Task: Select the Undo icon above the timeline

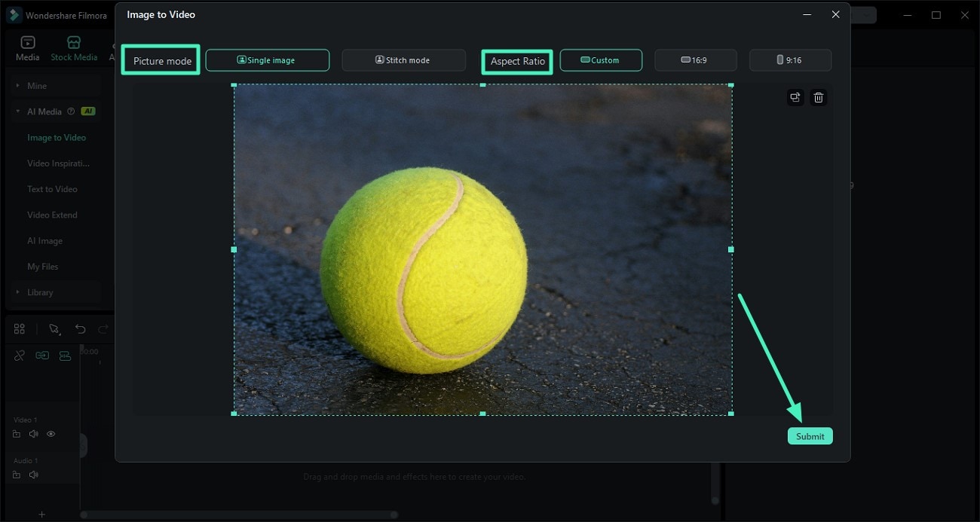Action: coord(80,329)
